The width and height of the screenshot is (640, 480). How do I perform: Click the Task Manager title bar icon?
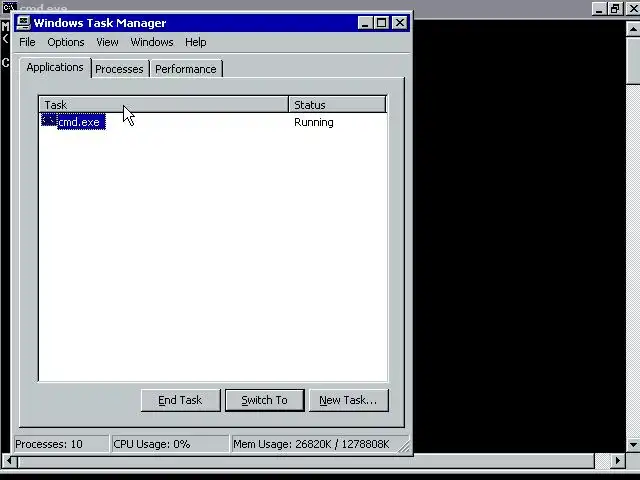pos(23,22)
